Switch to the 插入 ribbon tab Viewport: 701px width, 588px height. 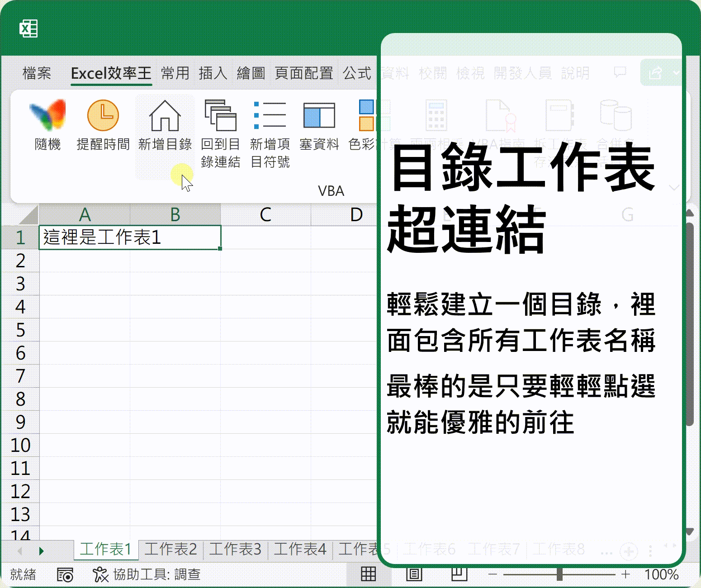click(213, 73)
